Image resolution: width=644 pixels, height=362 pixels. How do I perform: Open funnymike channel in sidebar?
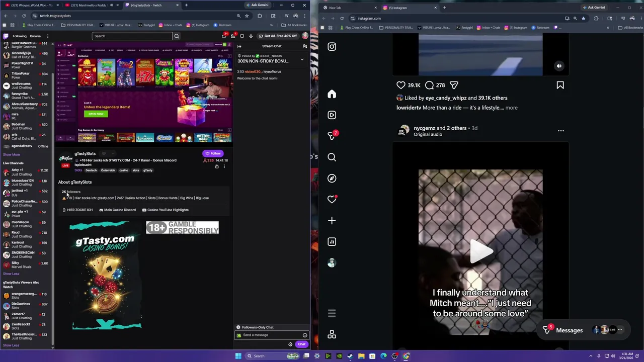tap(25, 96)
